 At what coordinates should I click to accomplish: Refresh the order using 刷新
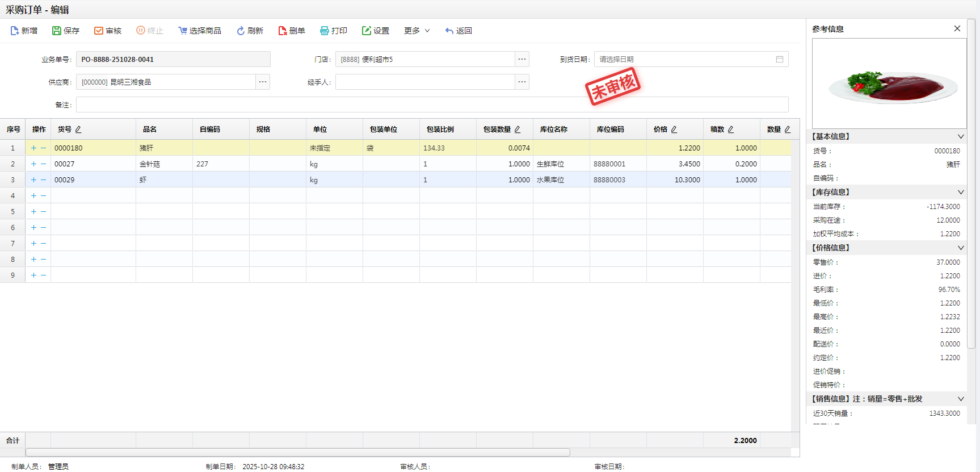click(241, 31)
